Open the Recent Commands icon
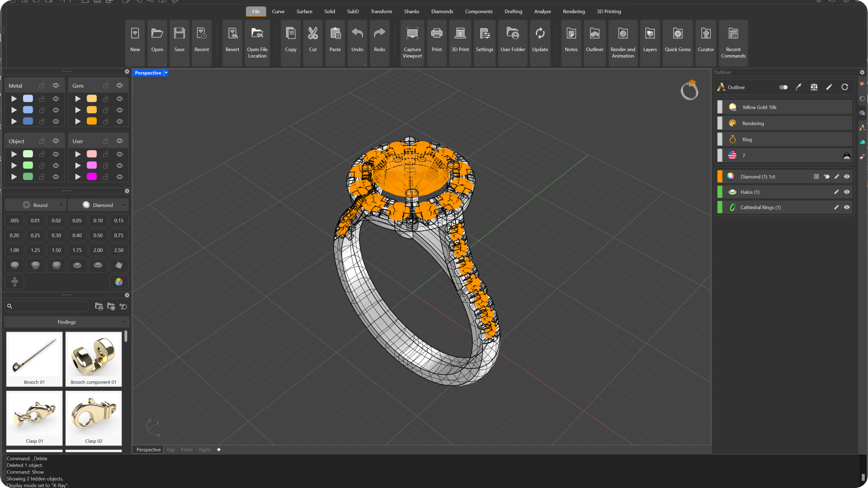 click(x=733, y=34)
